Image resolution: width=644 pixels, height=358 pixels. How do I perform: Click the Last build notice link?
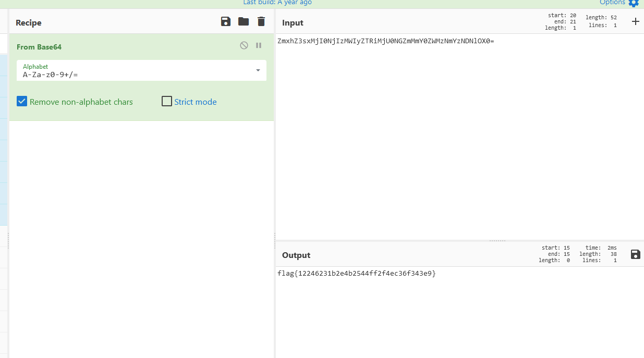[277, 3]
